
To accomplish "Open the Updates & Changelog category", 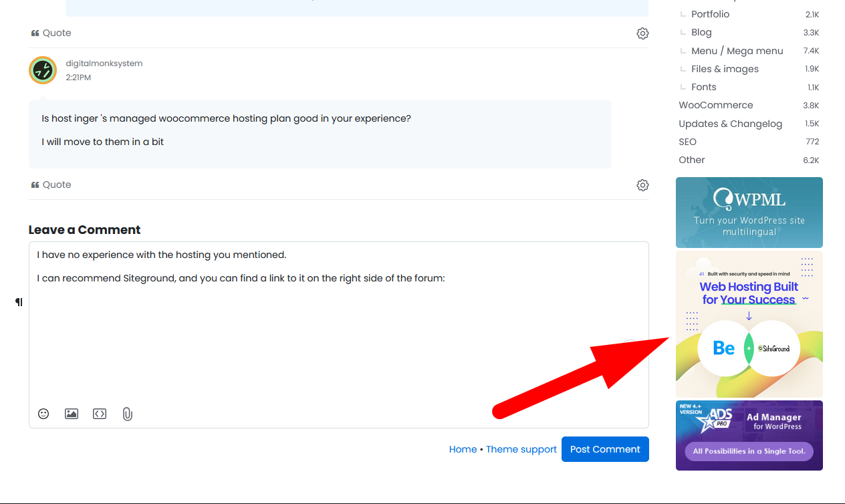I will click(730, 124).
